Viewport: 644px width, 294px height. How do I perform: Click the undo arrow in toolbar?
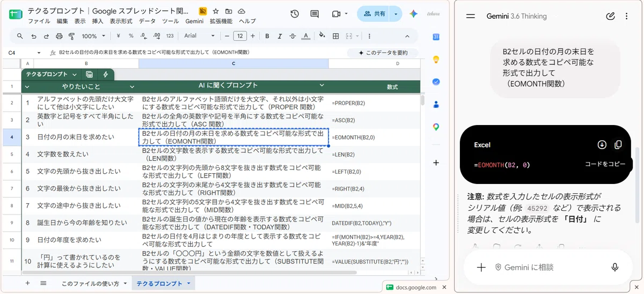[x=34, y=36]
